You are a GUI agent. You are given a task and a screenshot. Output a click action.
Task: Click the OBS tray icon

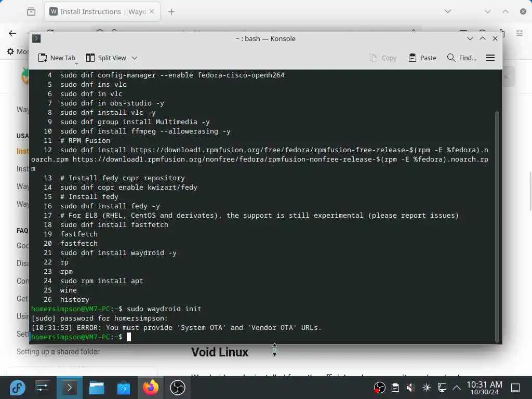pos(379,388)
